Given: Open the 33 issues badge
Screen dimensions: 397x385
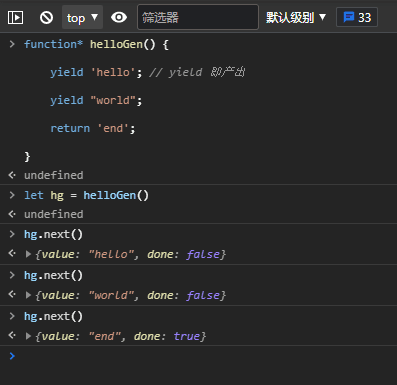Looking at the screenshot, I should 357,17.
